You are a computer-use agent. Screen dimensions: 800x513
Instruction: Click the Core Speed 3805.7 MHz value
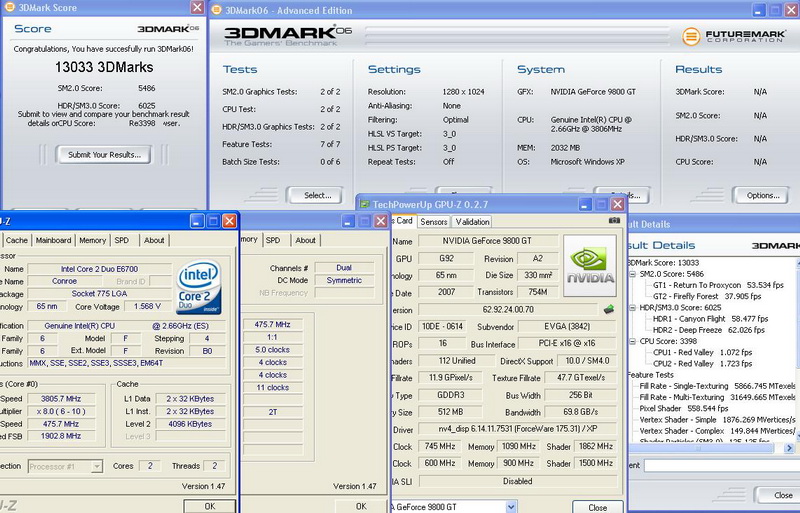pyautogui.click(x=61, y=399)
